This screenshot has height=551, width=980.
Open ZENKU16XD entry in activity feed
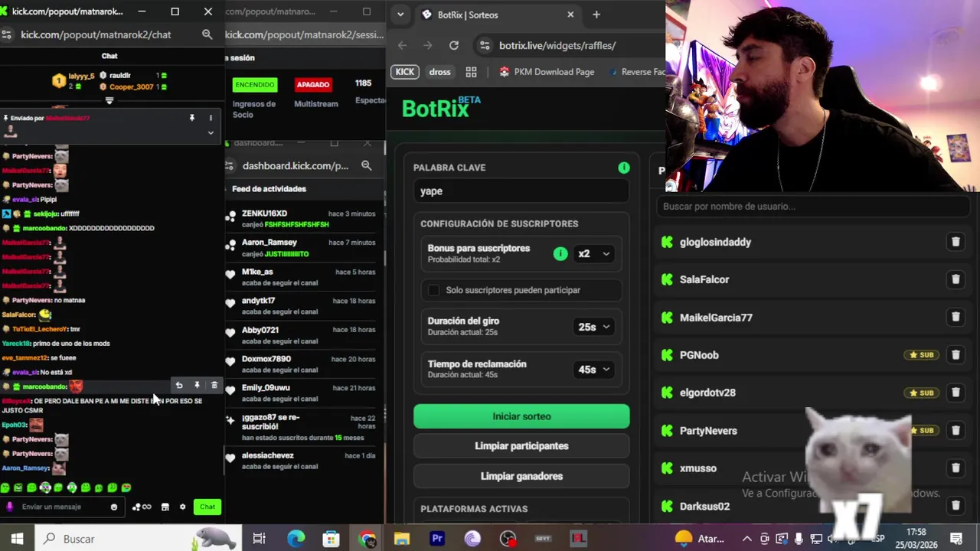(x=301, y=219)
